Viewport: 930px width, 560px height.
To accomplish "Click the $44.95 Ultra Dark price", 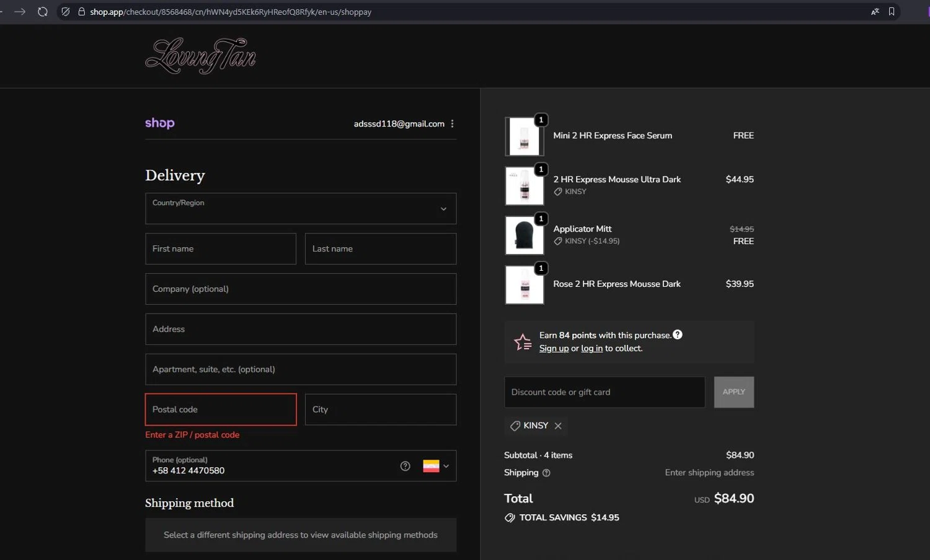I will click(740, 180).
